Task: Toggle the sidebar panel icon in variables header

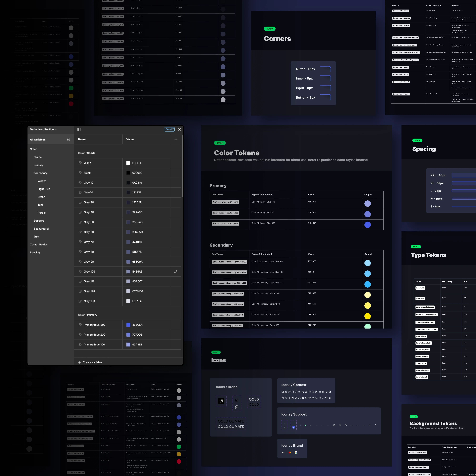Action: (79, 129)
